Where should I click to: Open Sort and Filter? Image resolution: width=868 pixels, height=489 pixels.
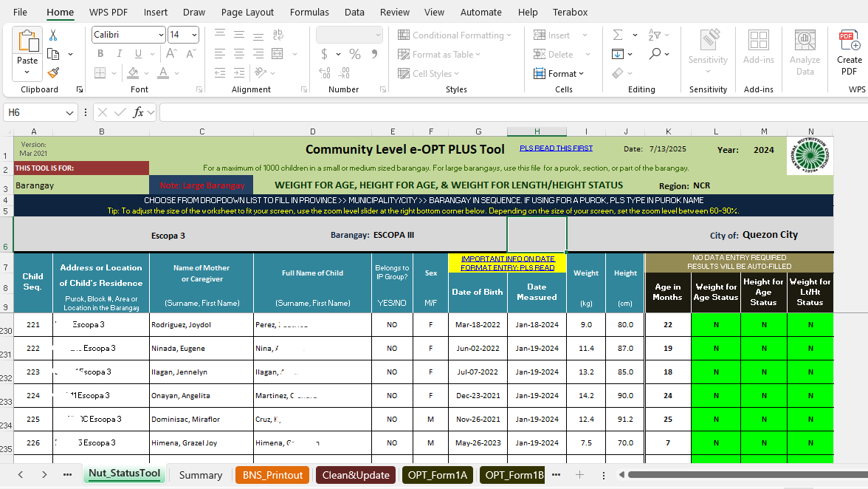coord(654,35)
